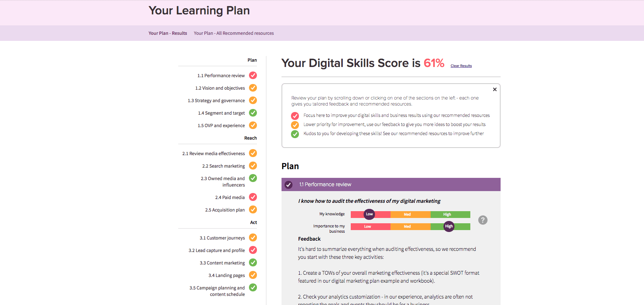Viewport: 644px width, 305px height.
Task: Open the Your Plan - Results tab
Action: click(x=168, y=33)
